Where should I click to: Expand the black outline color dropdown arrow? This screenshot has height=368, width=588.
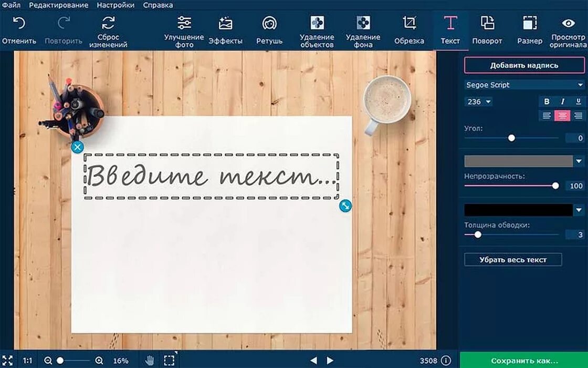[579, 210]
